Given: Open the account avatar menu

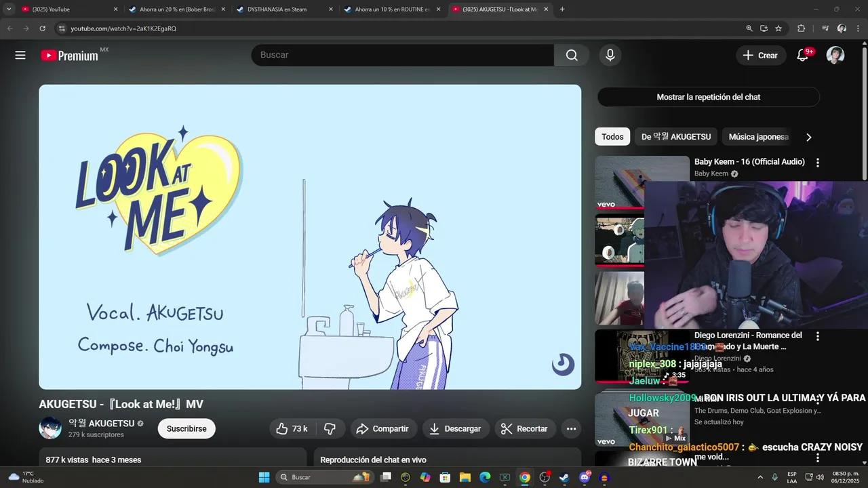Looking at the screenshot, I should click(835, 56).
